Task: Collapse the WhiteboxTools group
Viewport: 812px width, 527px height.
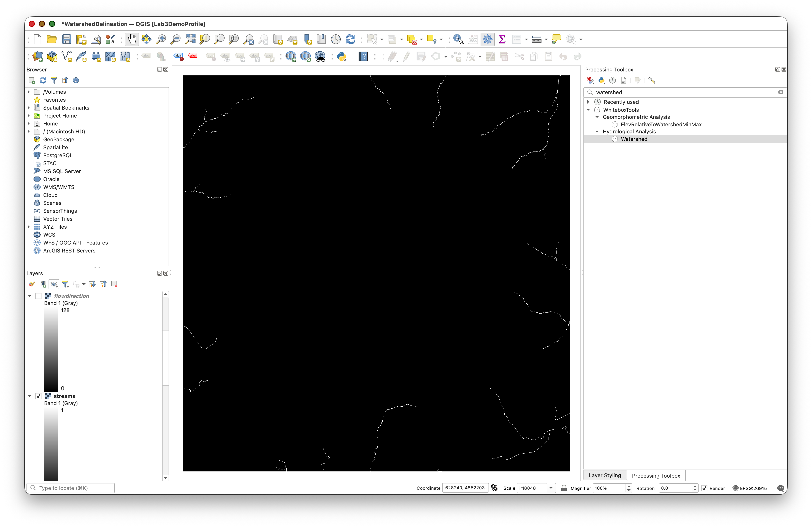Action: (588, 110)
